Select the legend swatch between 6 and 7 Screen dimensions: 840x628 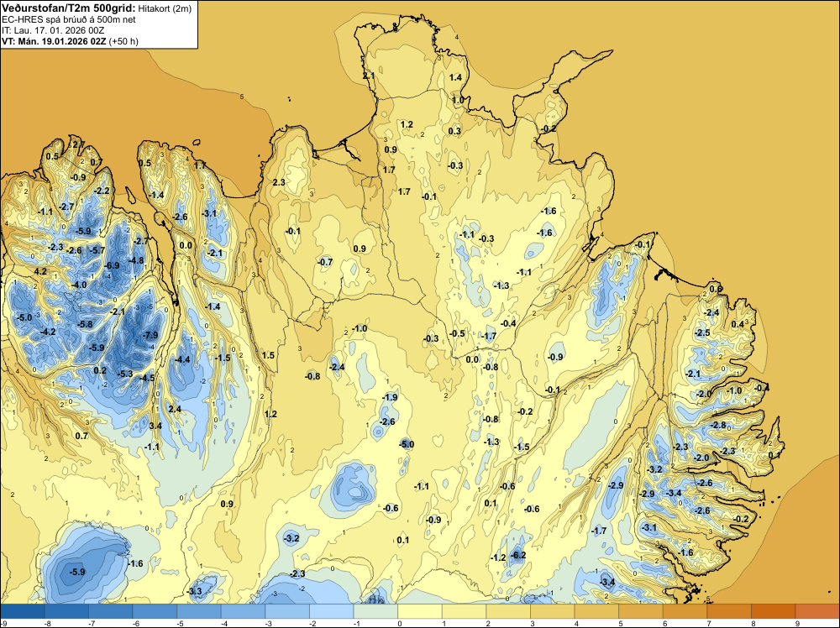[x=685, y=611]
